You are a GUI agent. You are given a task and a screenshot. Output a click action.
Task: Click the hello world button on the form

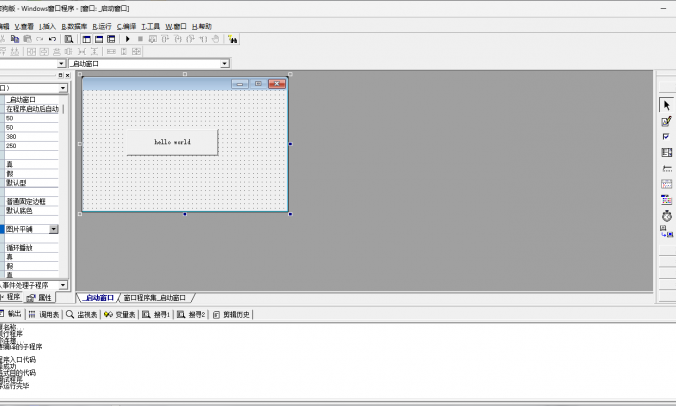[172, 142]
